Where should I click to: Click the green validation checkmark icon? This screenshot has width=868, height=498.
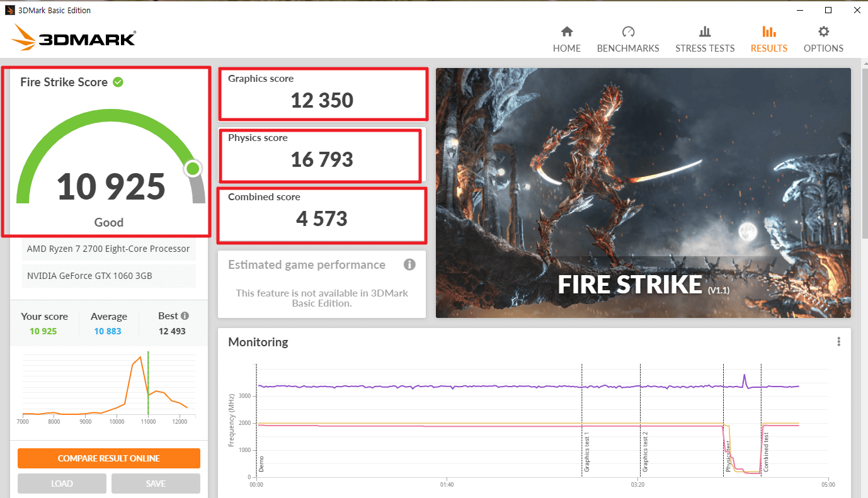(118, 82)
